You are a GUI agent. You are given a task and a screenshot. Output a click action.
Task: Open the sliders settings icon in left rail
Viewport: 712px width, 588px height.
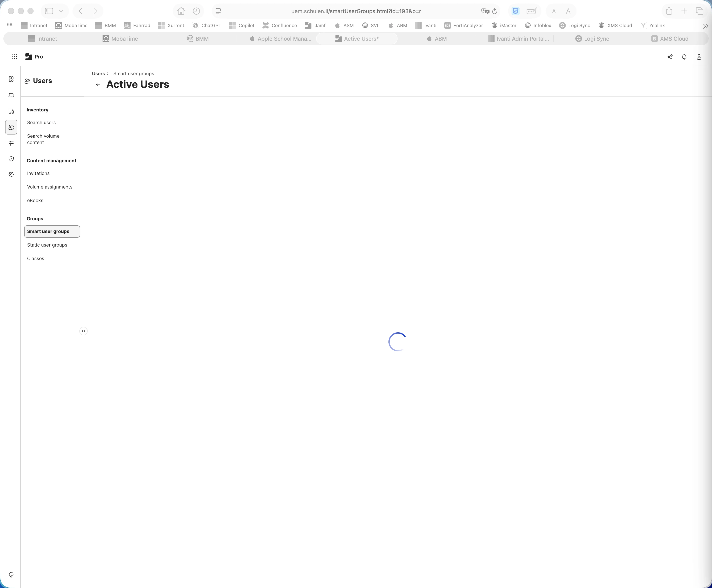[11, 143]
